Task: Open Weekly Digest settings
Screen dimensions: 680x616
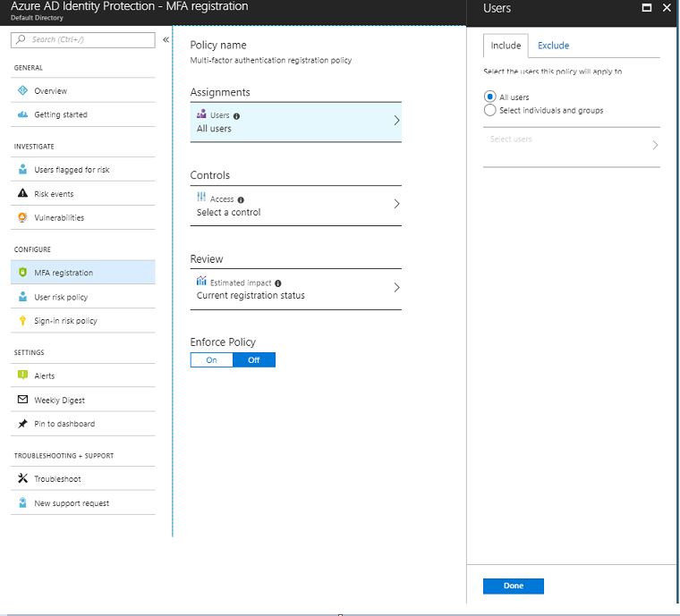Action: pos(83,400)
